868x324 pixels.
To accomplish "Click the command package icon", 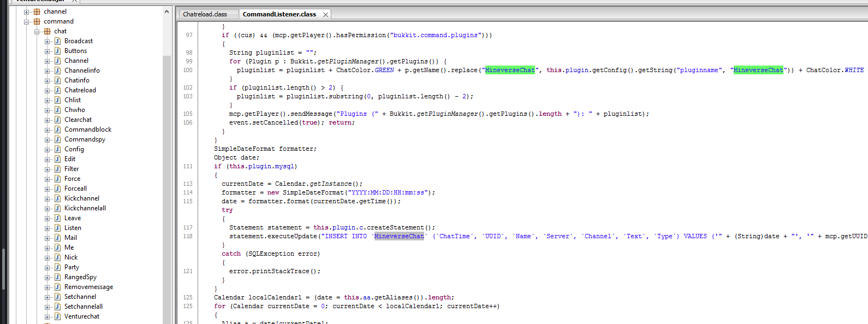I will [37, 21].
